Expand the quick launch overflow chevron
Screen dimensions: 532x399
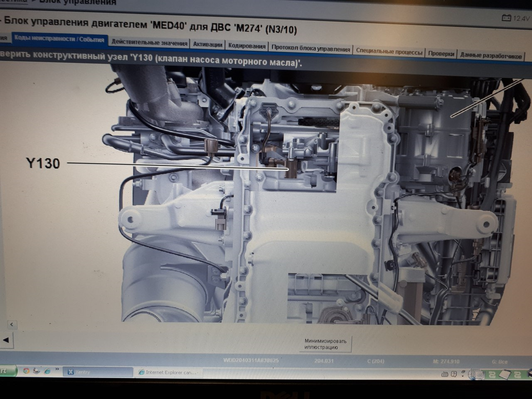point(57,369)
